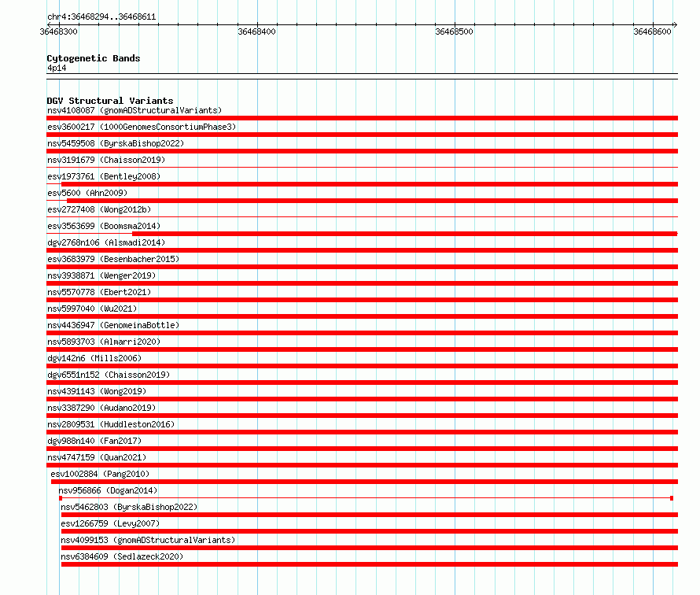
Task: Open the esv3600217 (1000GenomesConsortiumPhase3) variant
Action: 142,127
